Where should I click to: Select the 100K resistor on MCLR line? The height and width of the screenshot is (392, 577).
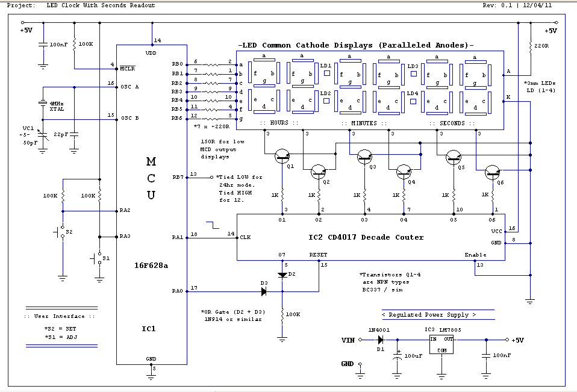(74, 45)
